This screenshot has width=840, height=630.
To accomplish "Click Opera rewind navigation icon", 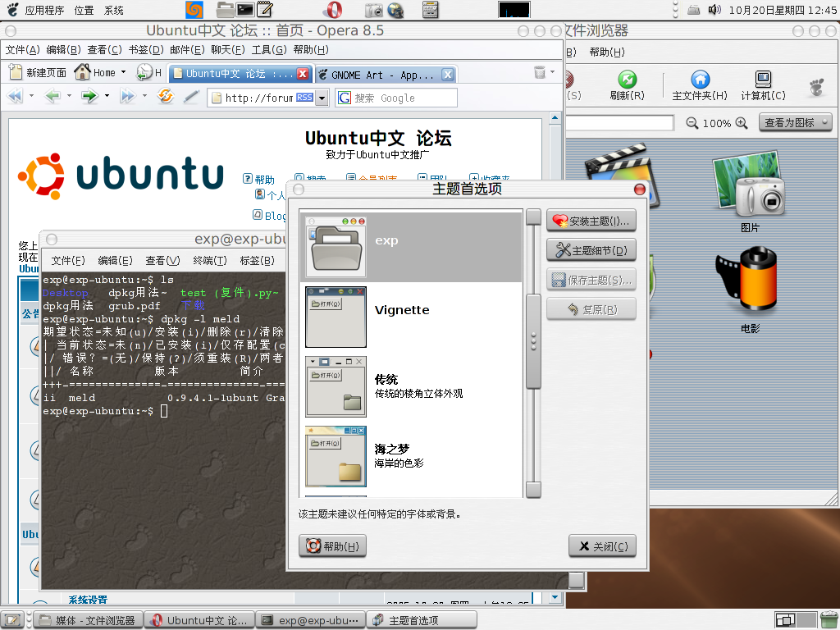I will tap(15, 96).
